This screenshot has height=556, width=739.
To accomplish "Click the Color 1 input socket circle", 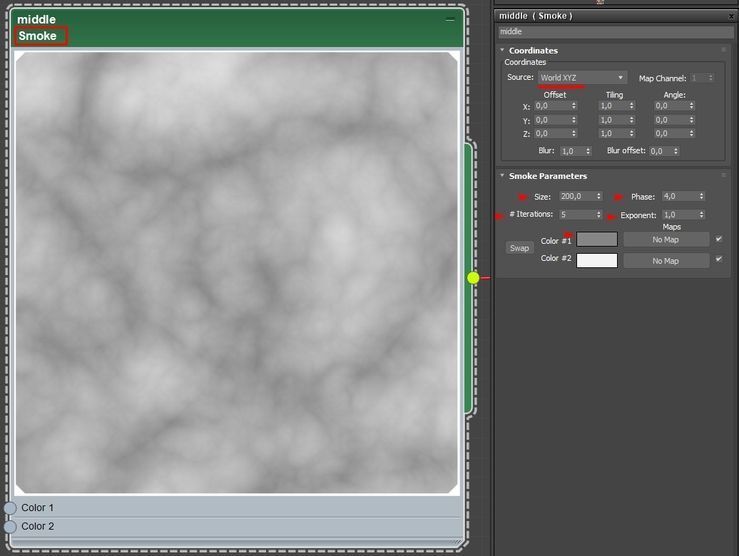I will click(x=10, y=508).
